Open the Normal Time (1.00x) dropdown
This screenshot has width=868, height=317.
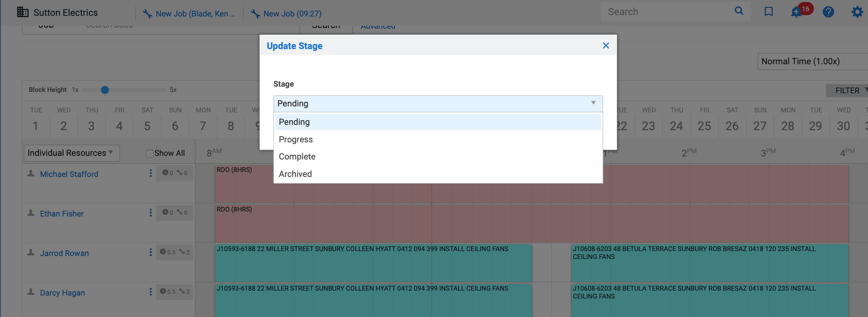click(812, 62)
